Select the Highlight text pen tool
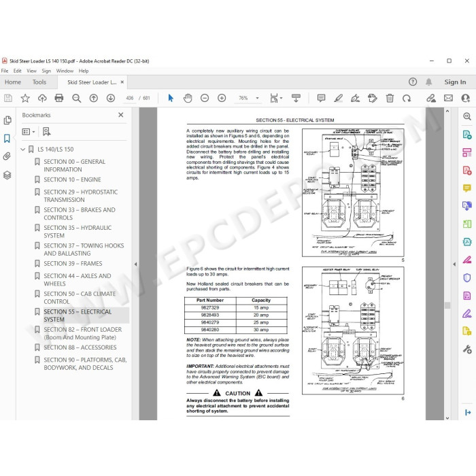 coord(338,98)
